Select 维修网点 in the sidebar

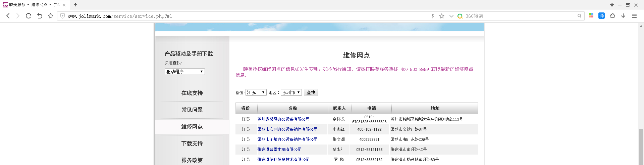[x=192, y=127]
